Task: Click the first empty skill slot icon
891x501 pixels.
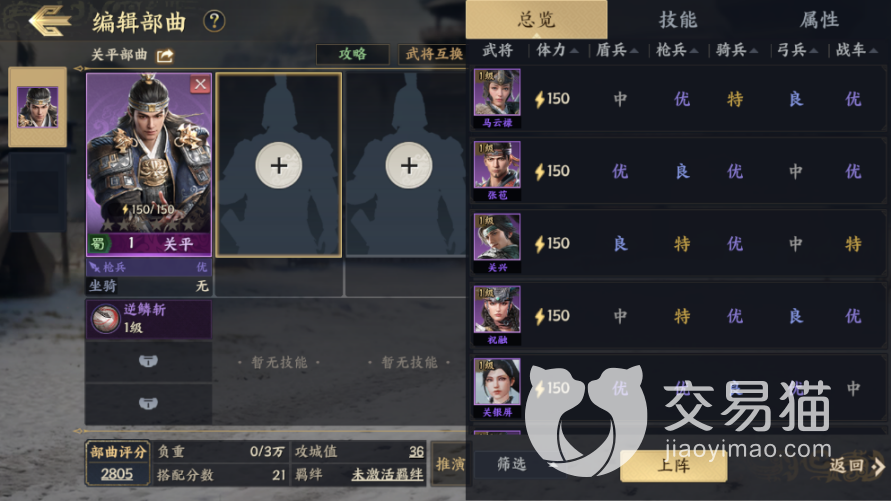Action: click(148, 361)
